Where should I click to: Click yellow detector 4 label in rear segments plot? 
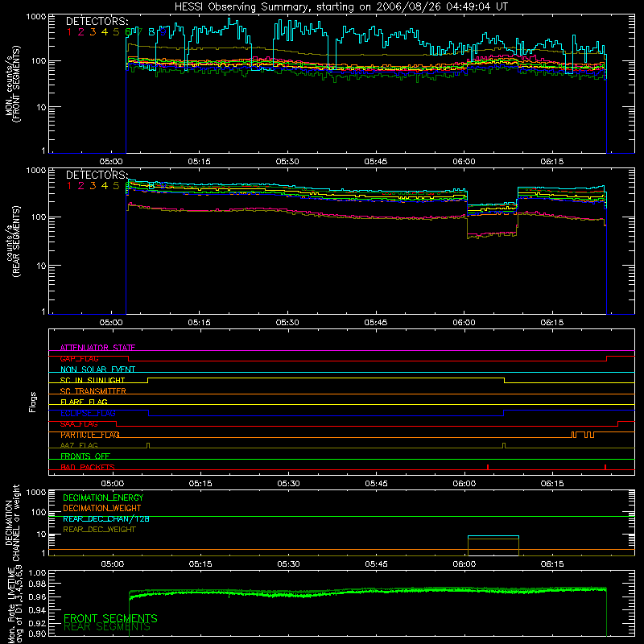[105, 186]
